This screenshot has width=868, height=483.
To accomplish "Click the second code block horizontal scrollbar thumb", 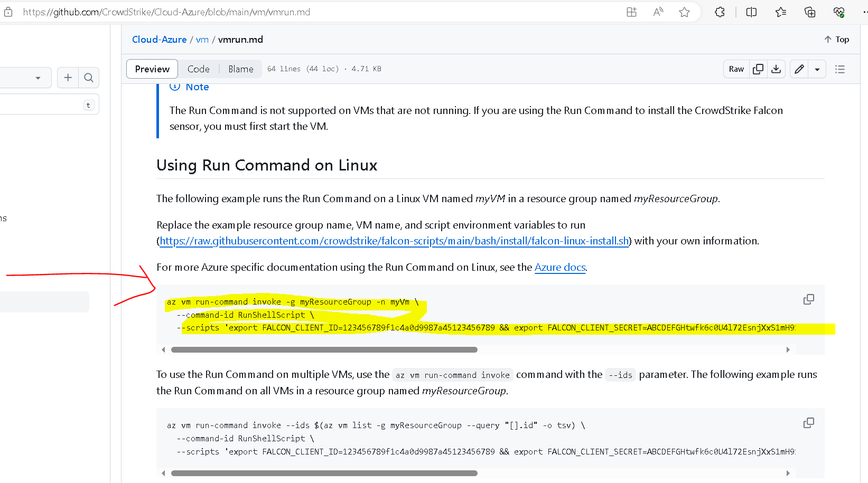I will [324, 473].
